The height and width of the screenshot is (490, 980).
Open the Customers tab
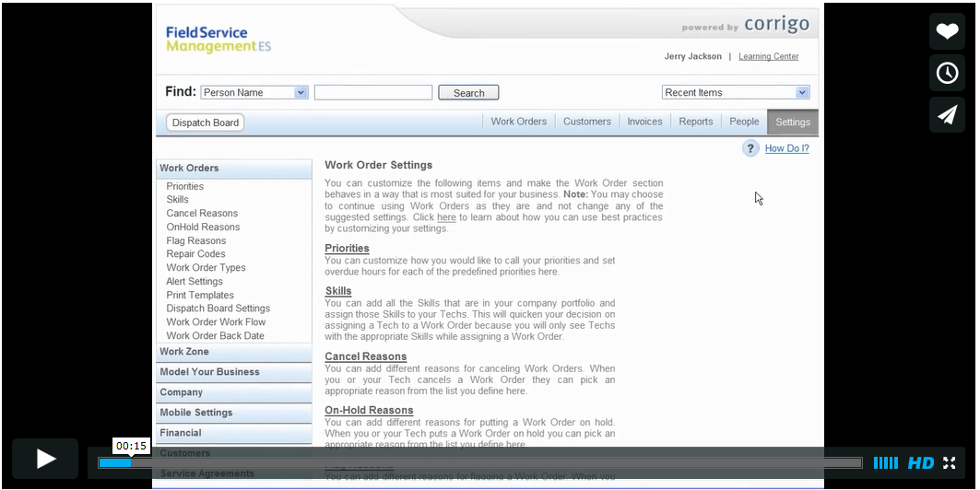coord(587,122)
